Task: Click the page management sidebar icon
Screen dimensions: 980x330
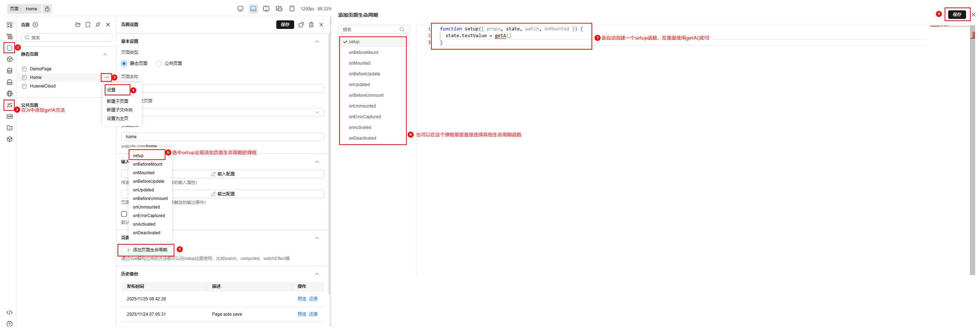Action: [10, 48]
